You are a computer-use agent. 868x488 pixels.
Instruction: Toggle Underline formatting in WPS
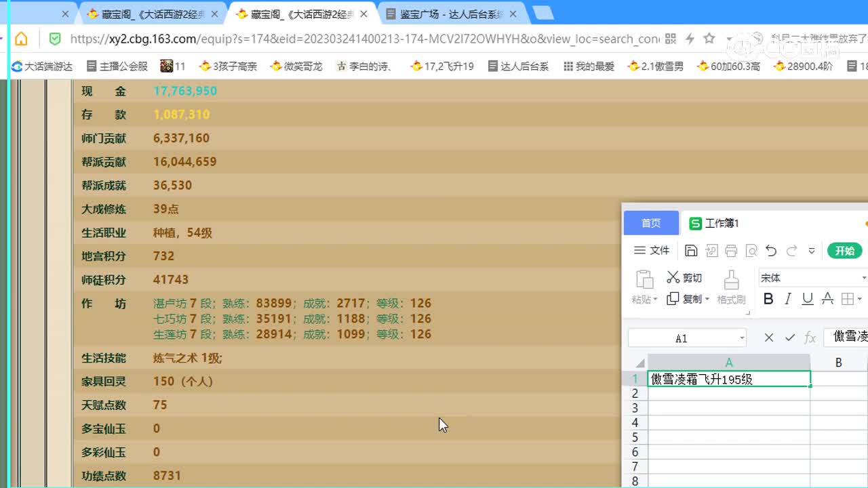point(808,299)
